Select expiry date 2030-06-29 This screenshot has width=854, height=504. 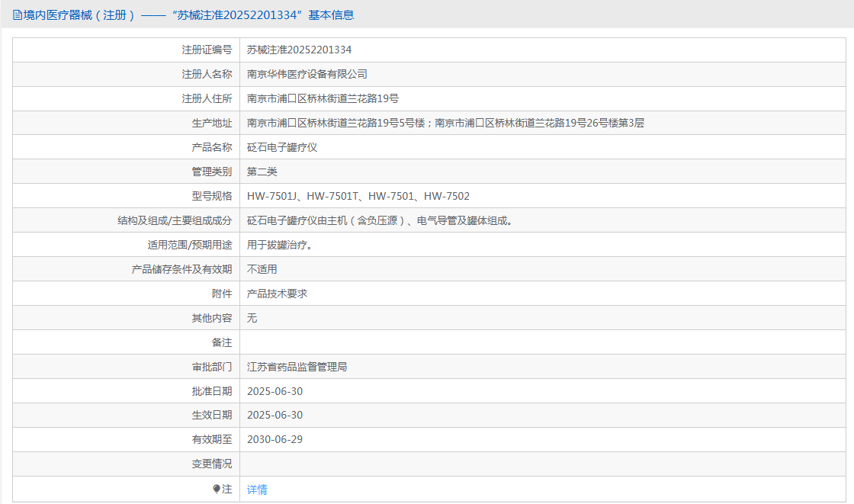(275, 440)
